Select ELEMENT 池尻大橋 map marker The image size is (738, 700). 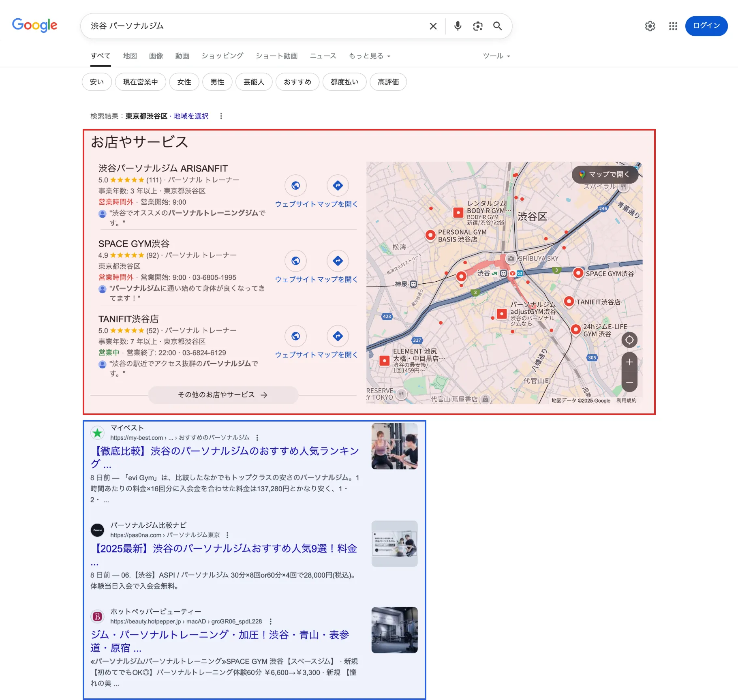(384, 360)
